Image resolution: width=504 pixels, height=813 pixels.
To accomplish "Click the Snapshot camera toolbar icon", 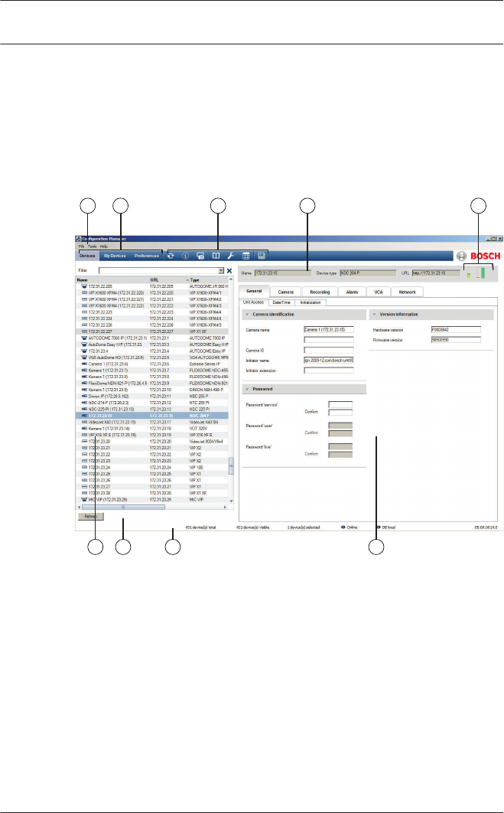I will 200,256.
